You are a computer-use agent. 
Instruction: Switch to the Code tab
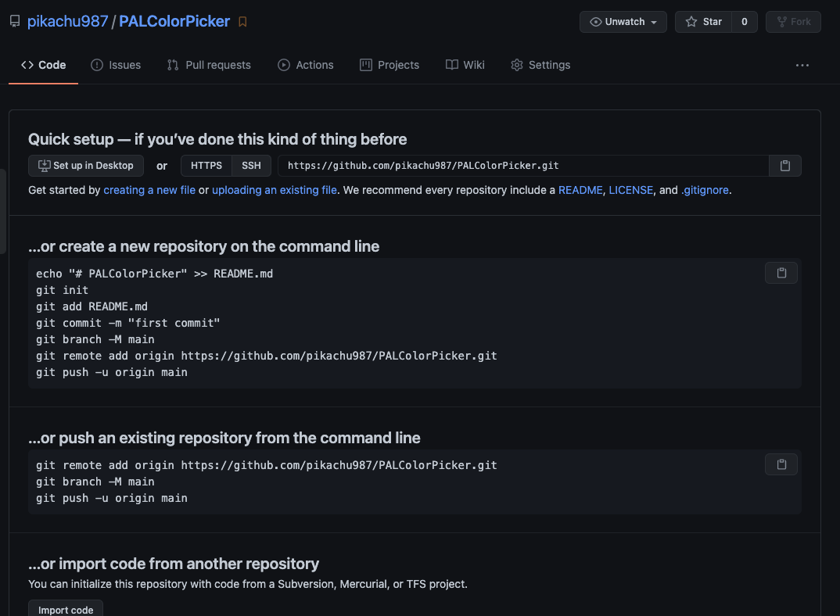coord(43,66)
